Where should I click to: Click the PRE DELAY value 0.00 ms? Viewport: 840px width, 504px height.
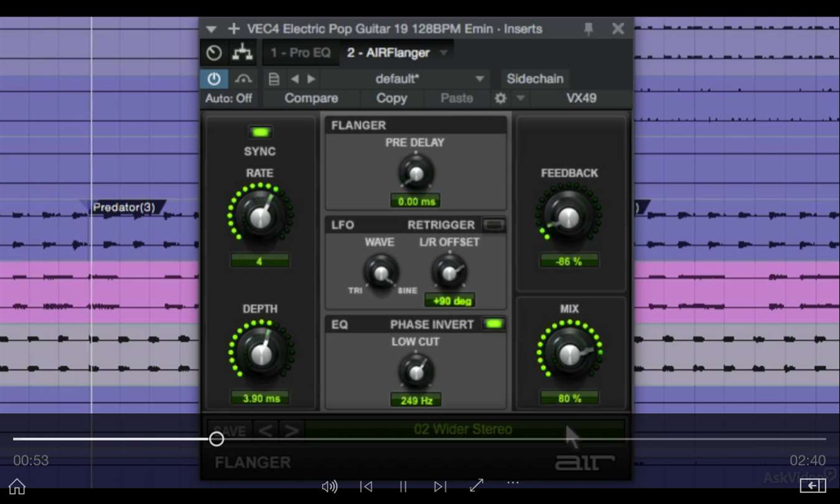[x=415, y=201]
